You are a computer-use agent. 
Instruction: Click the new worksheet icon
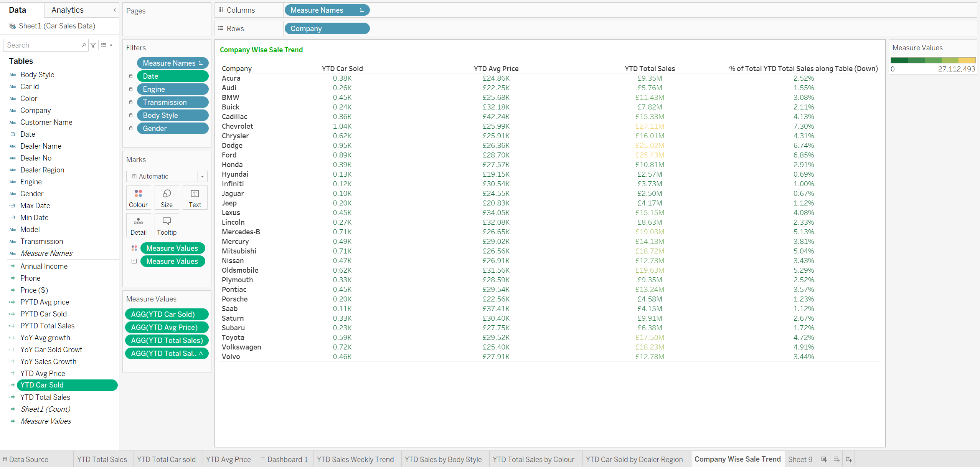pos(824,459)
